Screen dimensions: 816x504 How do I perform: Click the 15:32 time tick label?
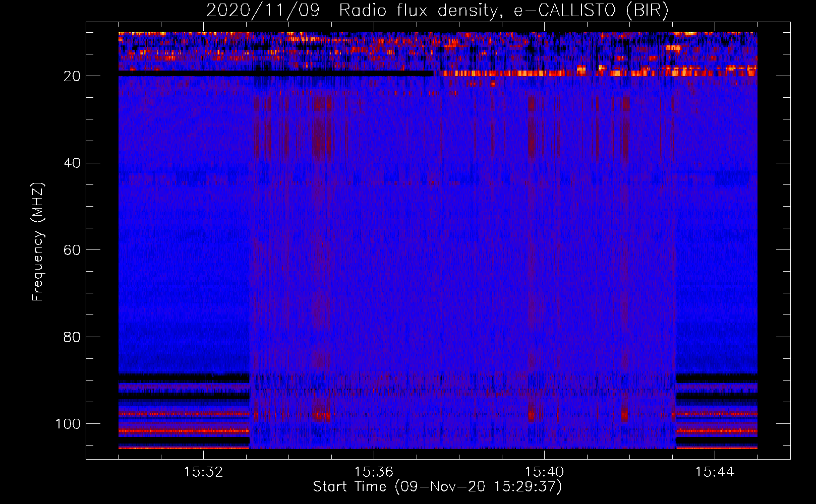coord(203,472)
